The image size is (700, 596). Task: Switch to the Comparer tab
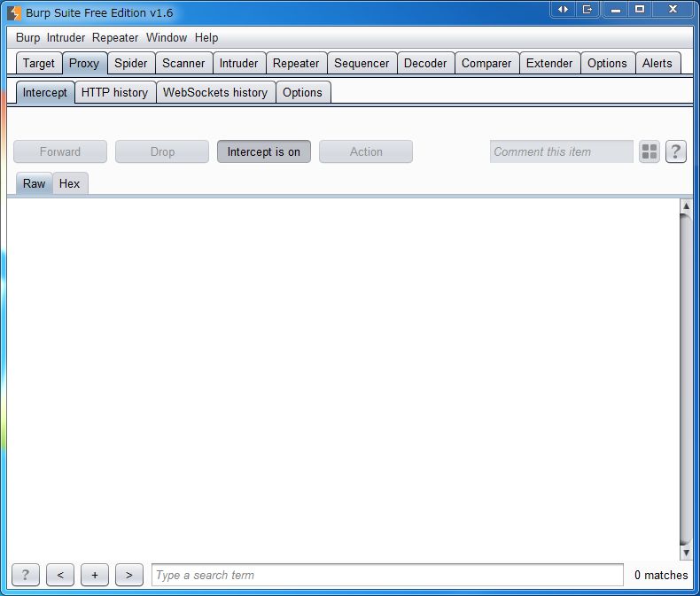coord(486,64)
